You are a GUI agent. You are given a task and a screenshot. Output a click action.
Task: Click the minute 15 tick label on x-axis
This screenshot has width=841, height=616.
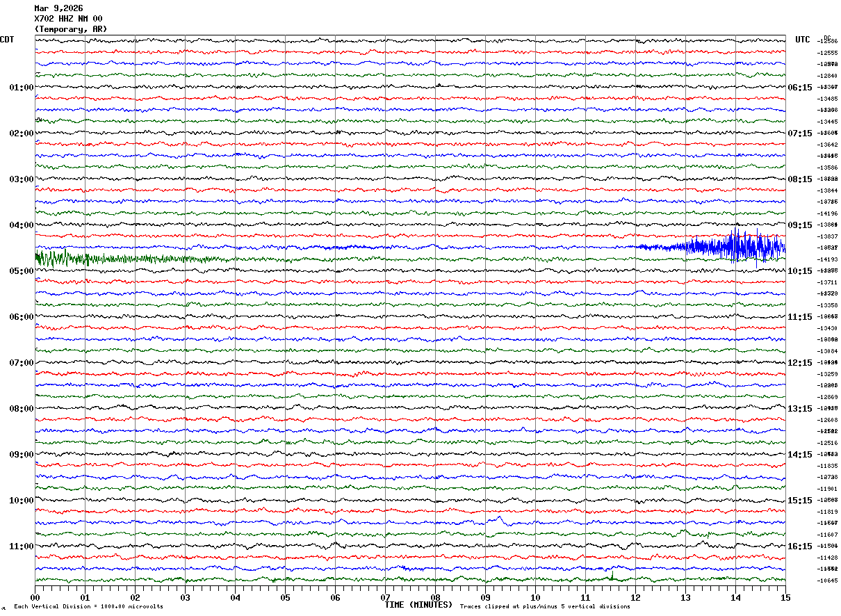[x=785, y=597]
